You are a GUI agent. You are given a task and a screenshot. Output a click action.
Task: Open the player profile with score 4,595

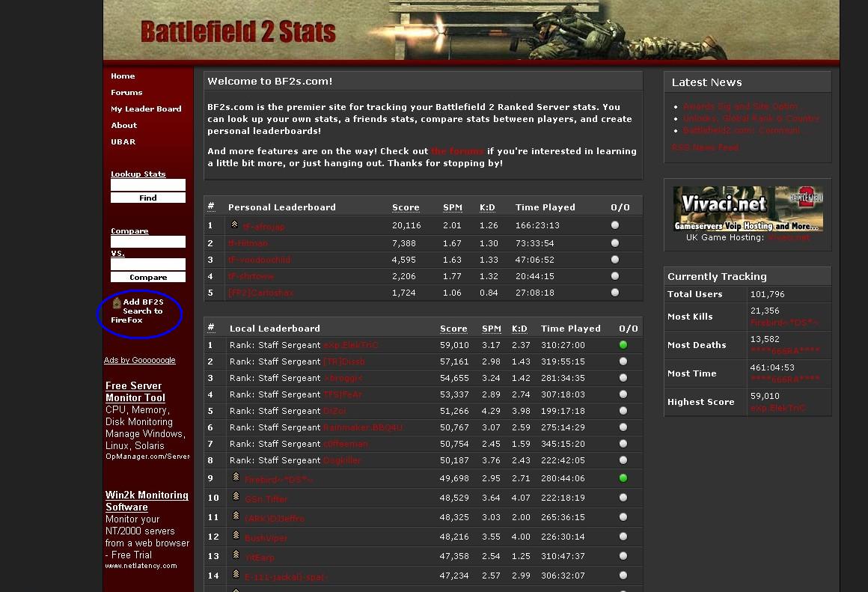tap(259, 260)
